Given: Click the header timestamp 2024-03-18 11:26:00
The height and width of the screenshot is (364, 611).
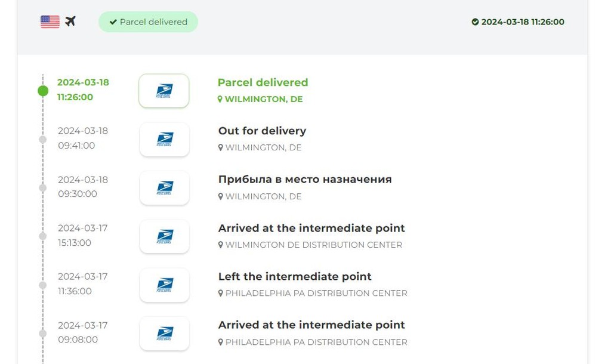Looking at the screenshot, I should pyautogui.click(x=523, y=22).
